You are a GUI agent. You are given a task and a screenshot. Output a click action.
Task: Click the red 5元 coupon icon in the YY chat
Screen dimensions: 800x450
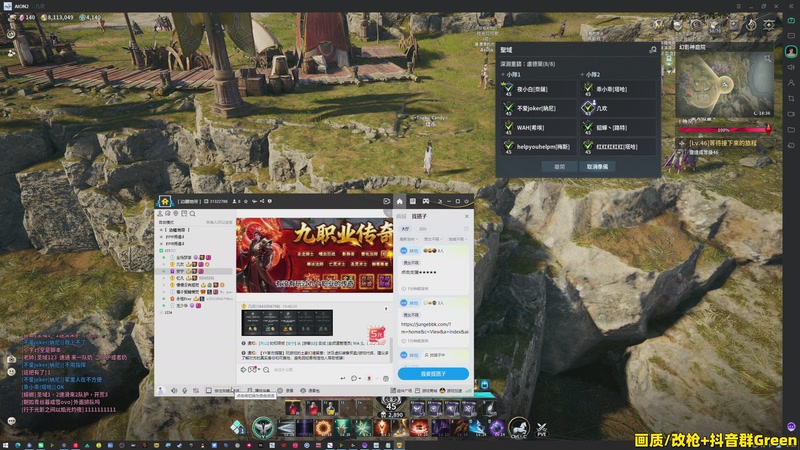377,335
